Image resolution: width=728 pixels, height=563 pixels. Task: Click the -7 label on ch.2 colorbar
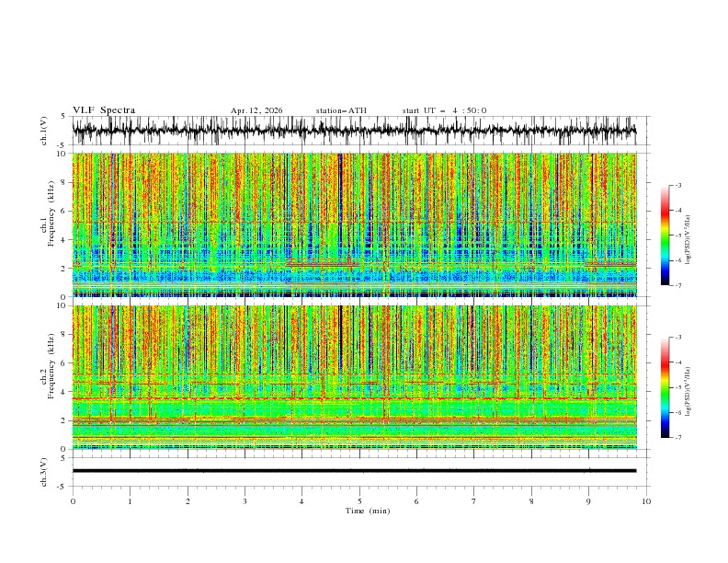678,438
